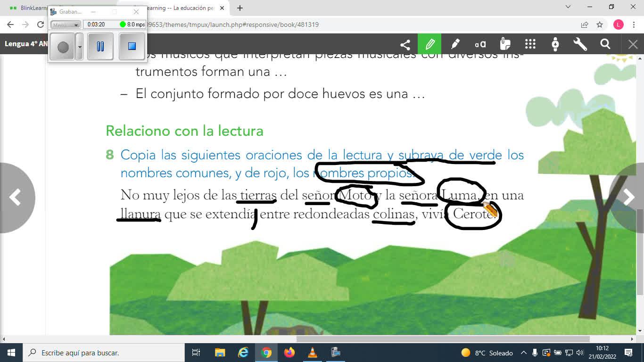Image resolution: width=644 pixels, height=362 pixels.
Task: Show hidden system tray icons
Action: coord(523,353)
